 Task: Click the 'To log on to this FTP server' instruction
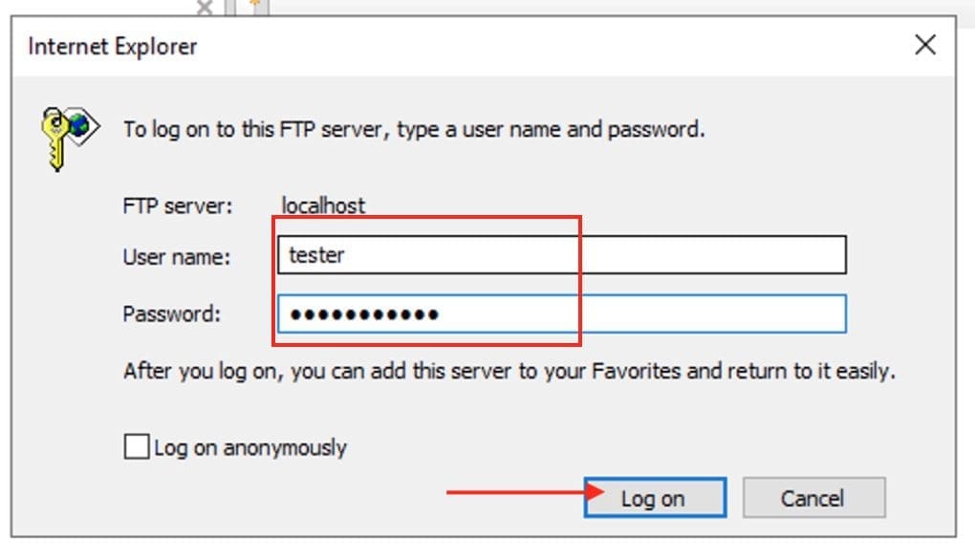[x=414, y=128]
